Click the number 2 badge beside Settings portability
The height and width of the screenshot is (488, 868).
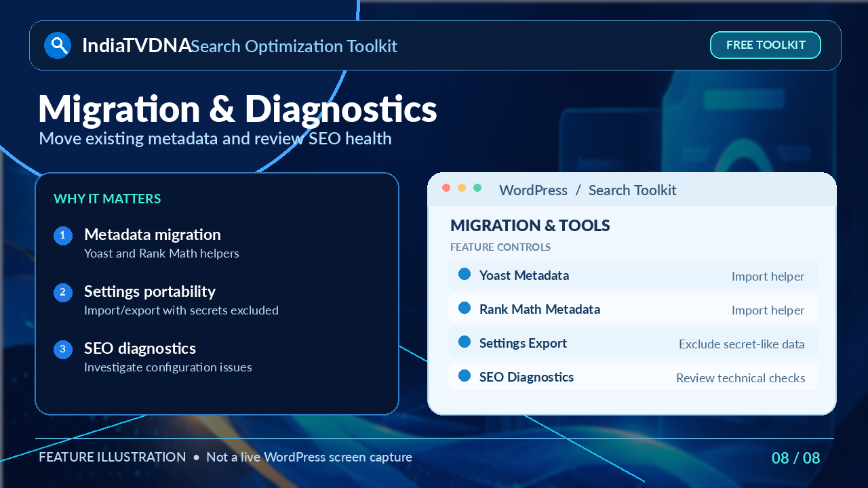point(63,293)
